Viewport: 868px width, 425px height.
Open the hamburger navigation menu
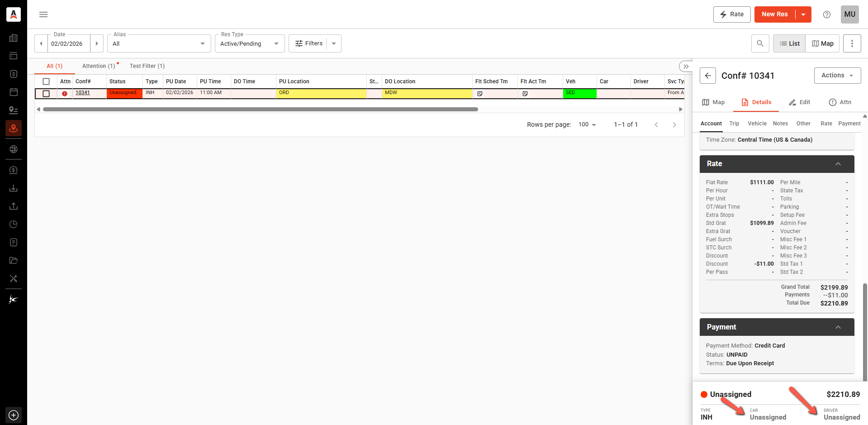click(43, 14)
